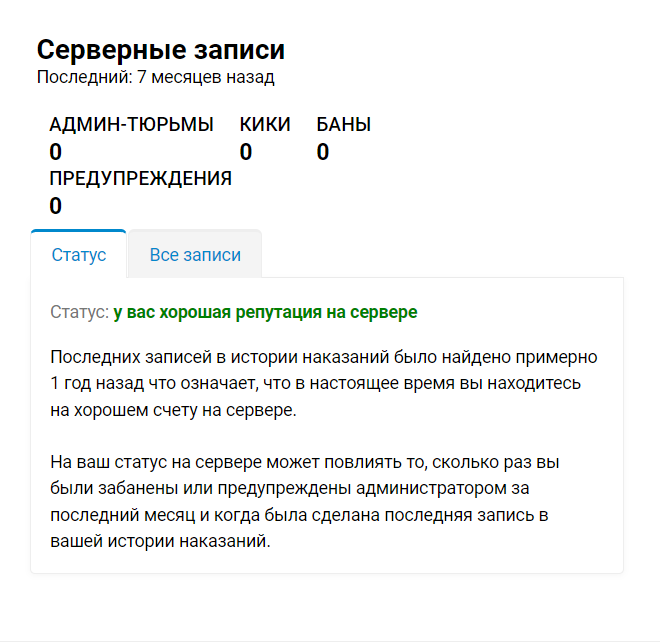Screen dimensions: 660x642
Task: Open the Статус tab
Action: 79,255
